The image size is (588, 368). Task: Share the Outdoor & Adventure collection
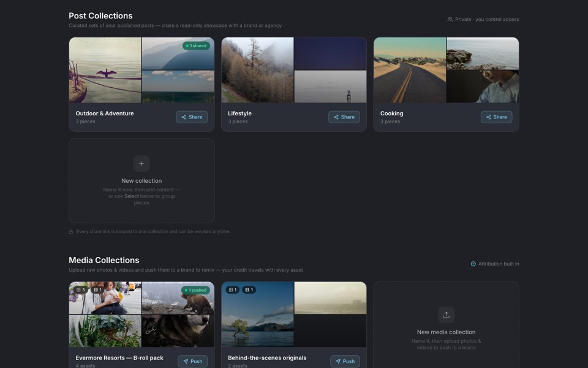pyautogui.click(x=192, y=117)
